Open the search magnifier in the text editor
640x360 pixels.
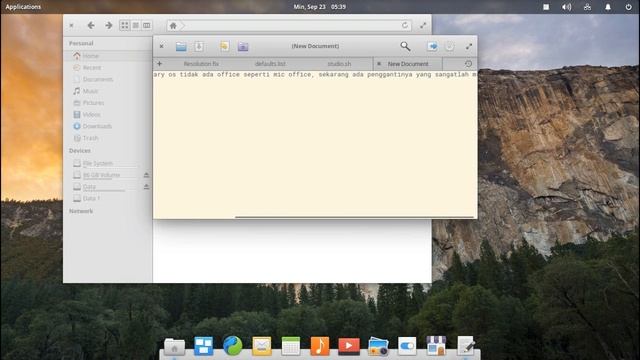[x=405, y=46]
